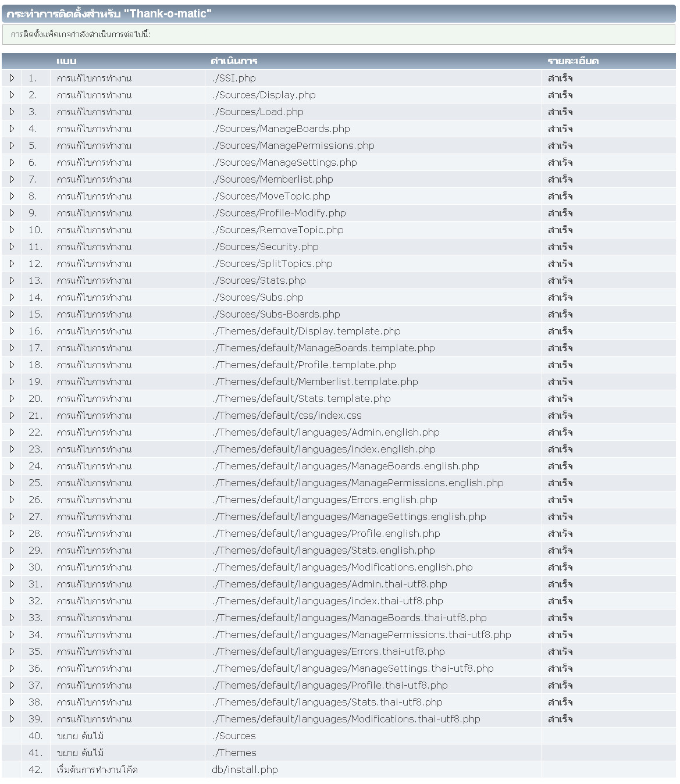Expand the ./Sources/RemoveTopic.php row
The width and height of the screenshot is (680, 784).
12,230
